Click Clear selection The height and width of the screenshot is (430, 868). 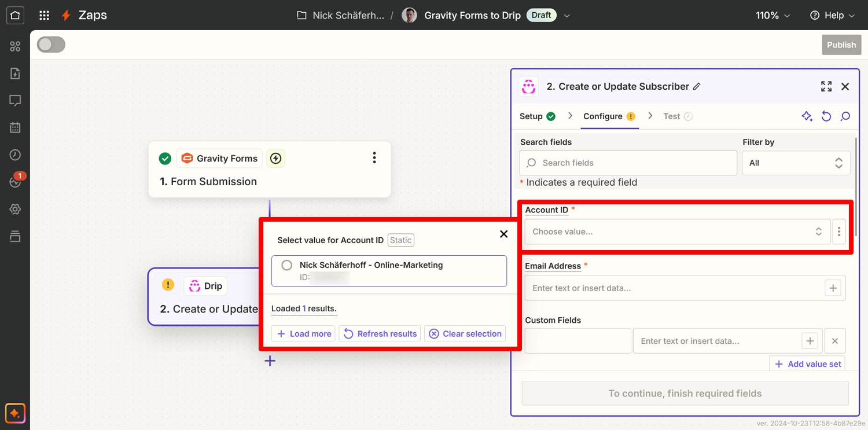[x=465, y=333]
